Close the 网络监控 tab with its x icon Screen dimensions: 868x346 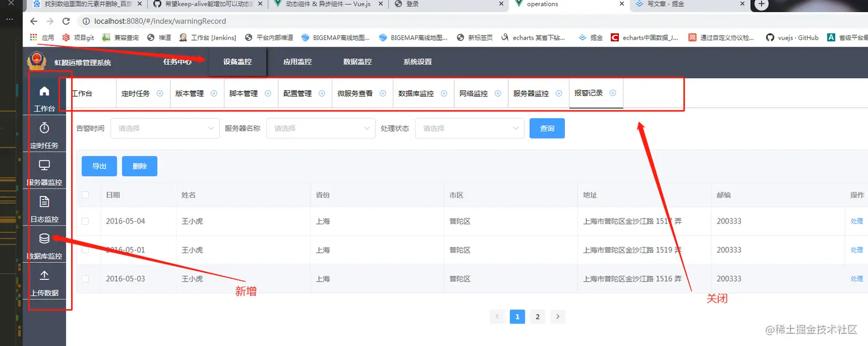pyautogui.click(x=498, y=93)
